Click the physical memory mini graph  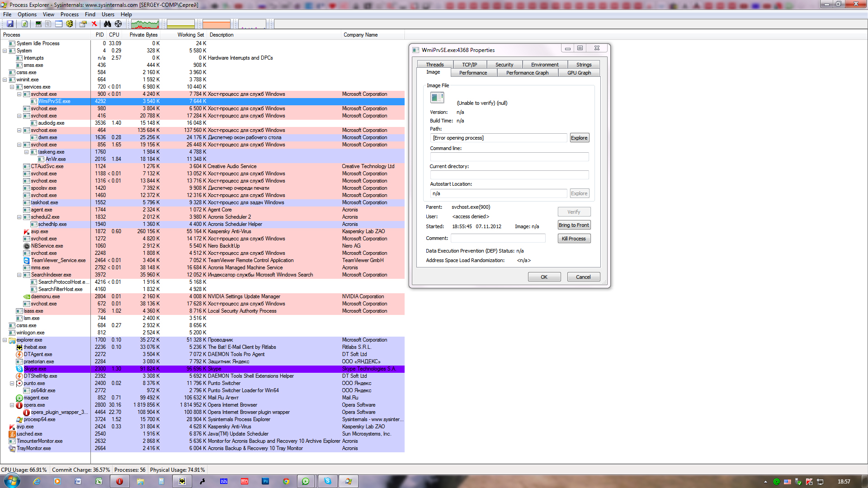click(216, 24)
